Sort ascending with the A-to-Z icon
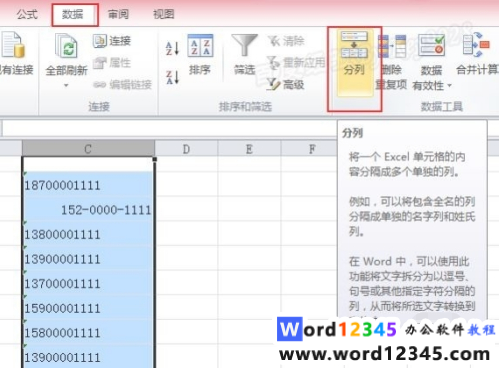500x370 pixels. click(x=172, y=48)
